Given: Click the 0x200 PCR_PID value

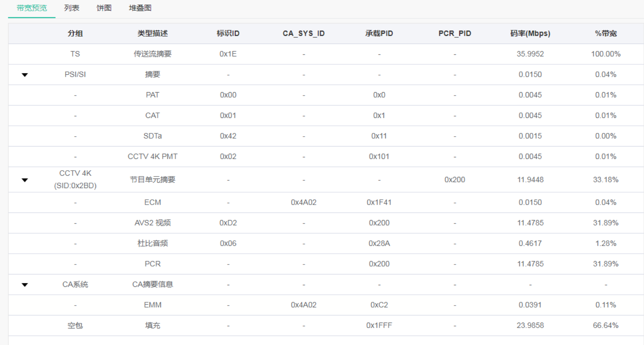Looking at the screenshot, I should pyautogui.click(x=455, y=180).
